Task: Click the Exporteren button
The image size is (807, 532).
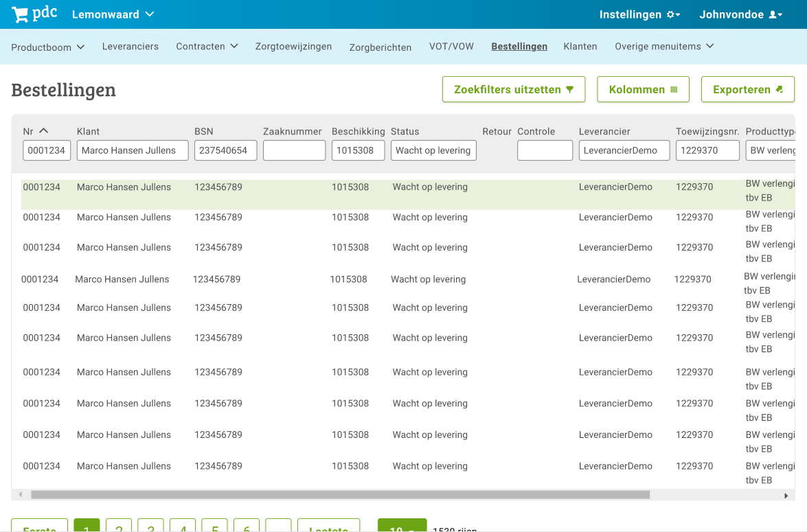Action: (747, 90)
